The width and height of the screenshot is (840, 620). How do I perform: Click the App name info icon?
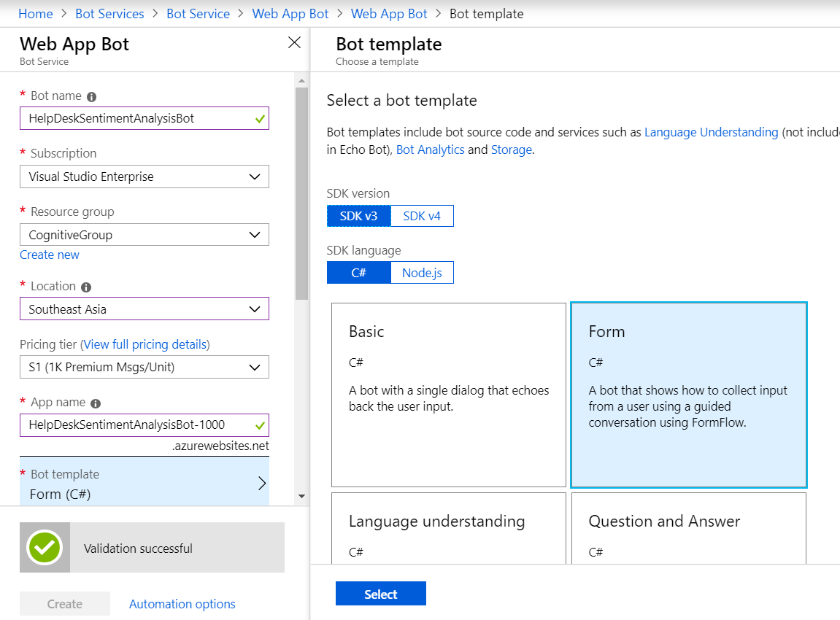coord(96,403)
